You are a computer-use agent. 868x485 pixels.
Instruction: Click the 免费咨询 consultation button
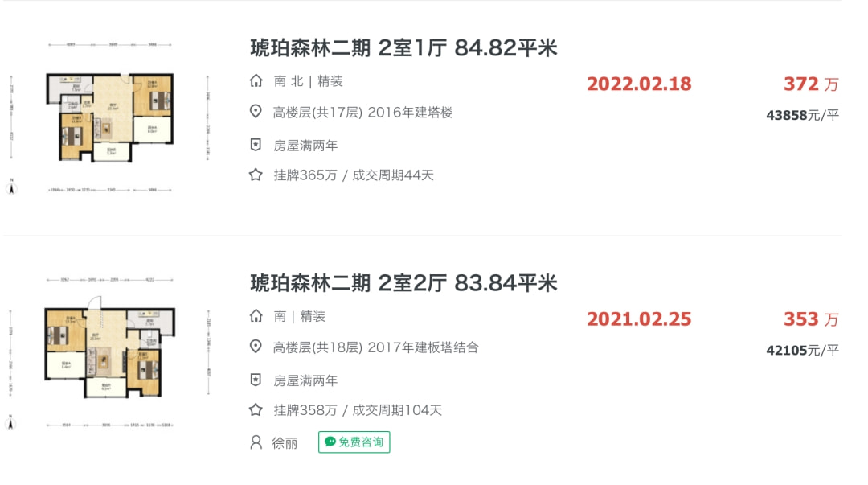pyautogui.click(x=354, y=442)
